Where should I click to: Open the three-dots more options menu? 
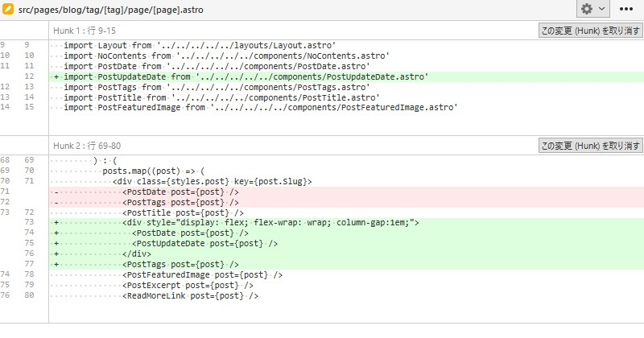point(626,9)
